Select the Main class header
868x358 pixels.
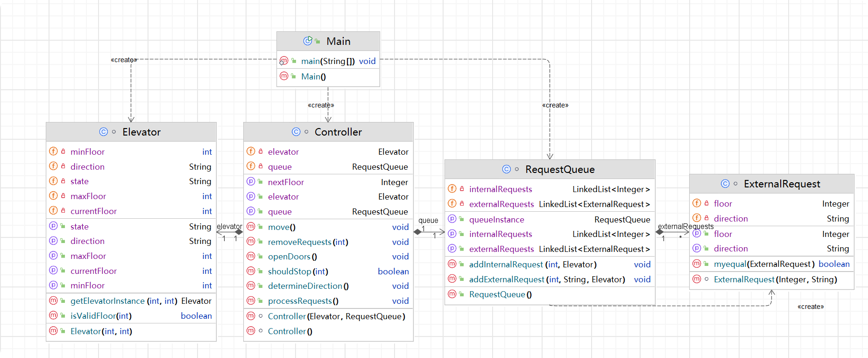pos(328,41)
